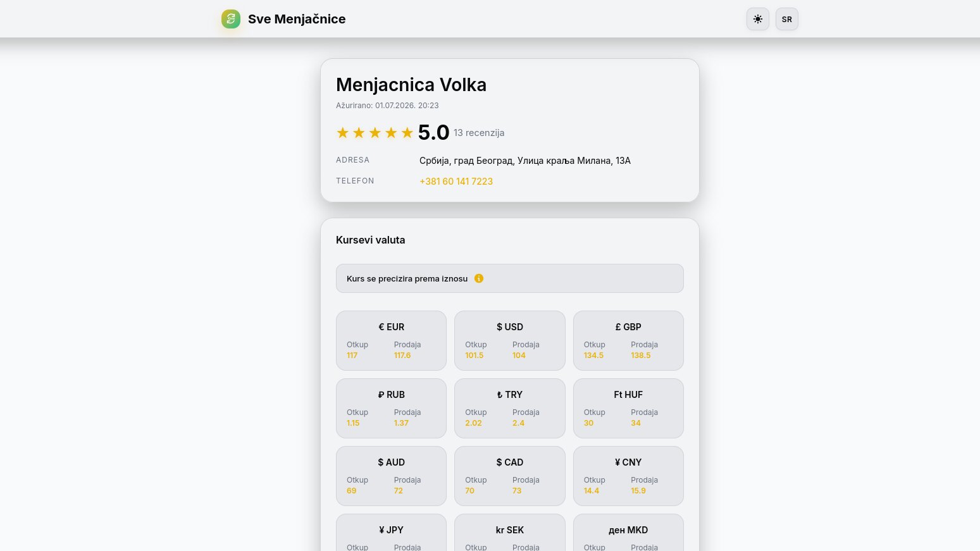Click CAD sell rate 73
The height and width of the screenshot is (551, 980).
pyautogui.click(x=517, y=491)
